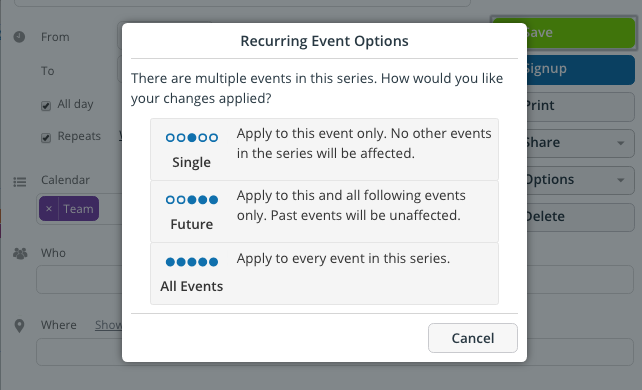Click the All Events dots icon
642x390 pixels.
(192, 262)
